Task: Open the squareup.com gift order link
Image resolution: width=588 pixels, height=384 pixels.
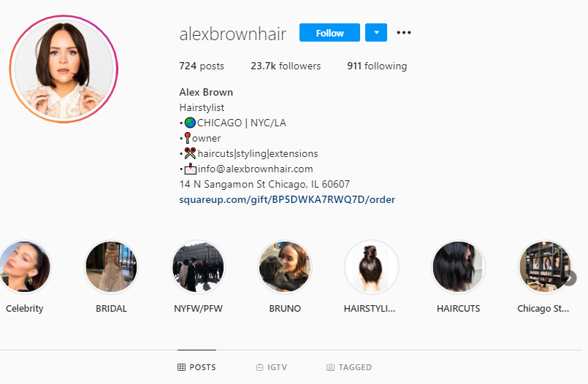Action: (x=287, y=199)
